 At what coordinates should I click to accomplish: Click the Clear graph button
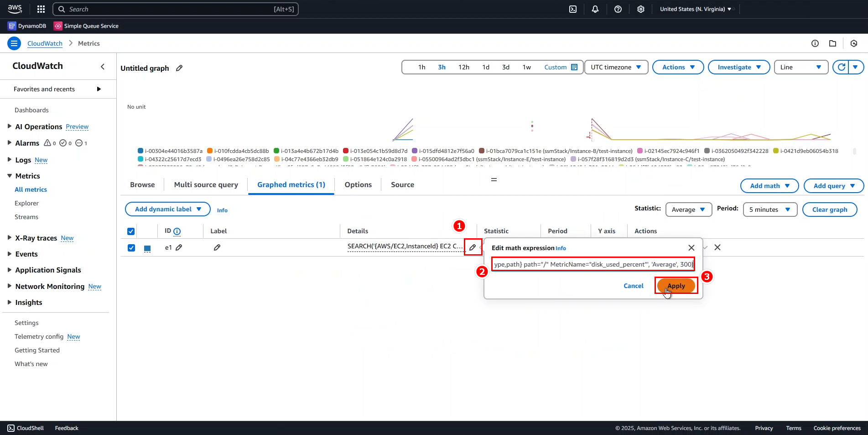pos(829,210)
